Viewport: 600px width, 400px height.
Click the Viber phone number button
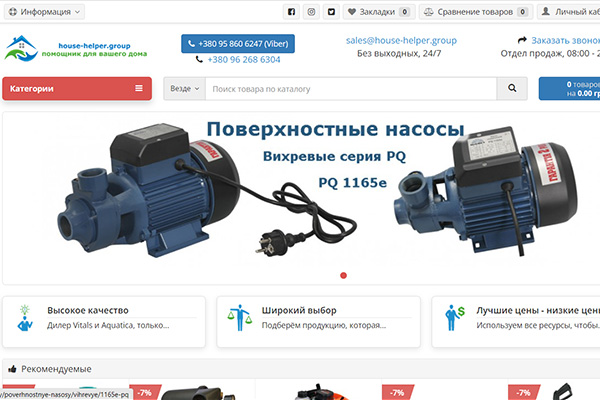click(x=231, y=44)
